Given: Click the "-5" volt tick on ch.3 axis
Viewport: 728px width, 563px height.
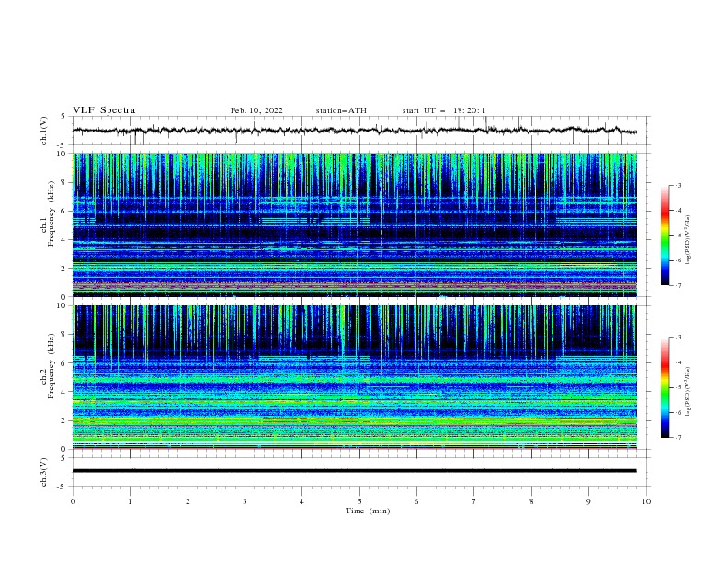Looking at the screenshot, I should click(x=63, y=487).
